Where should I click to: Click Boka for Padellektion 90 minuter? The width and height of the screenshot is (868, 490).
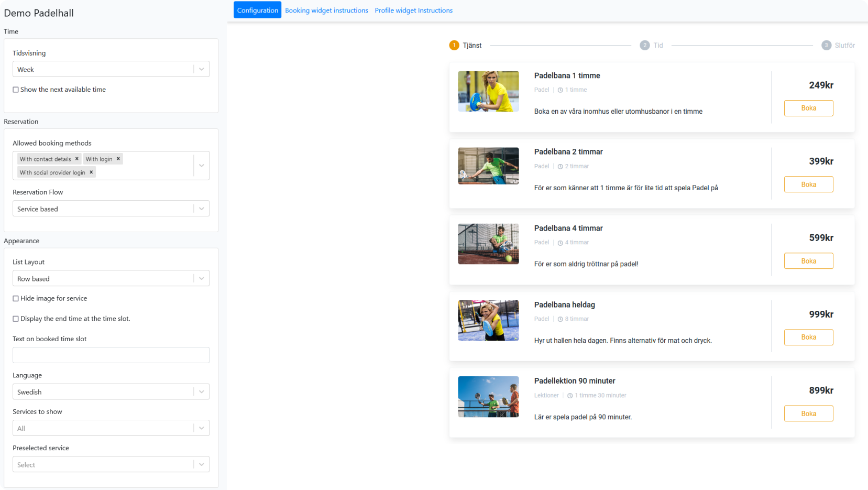pyautogui.click(x=809, y=413)
